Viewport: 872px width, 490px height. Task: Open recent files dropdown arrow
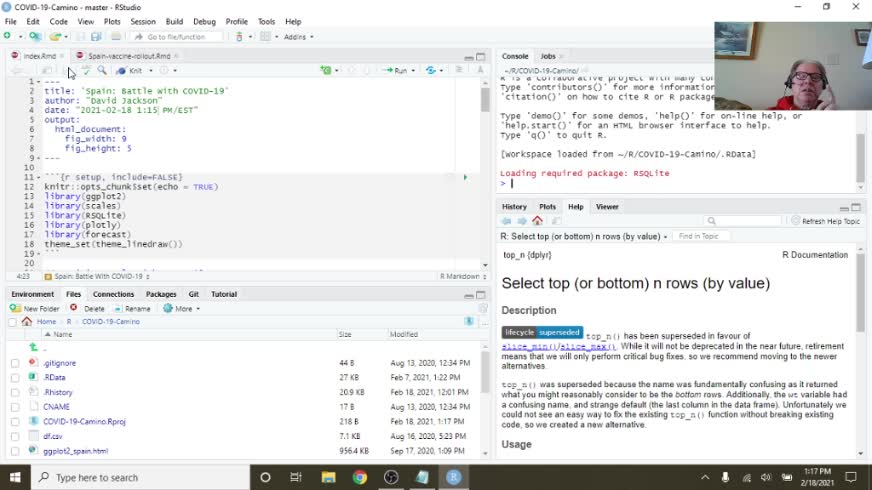point(66,37)
